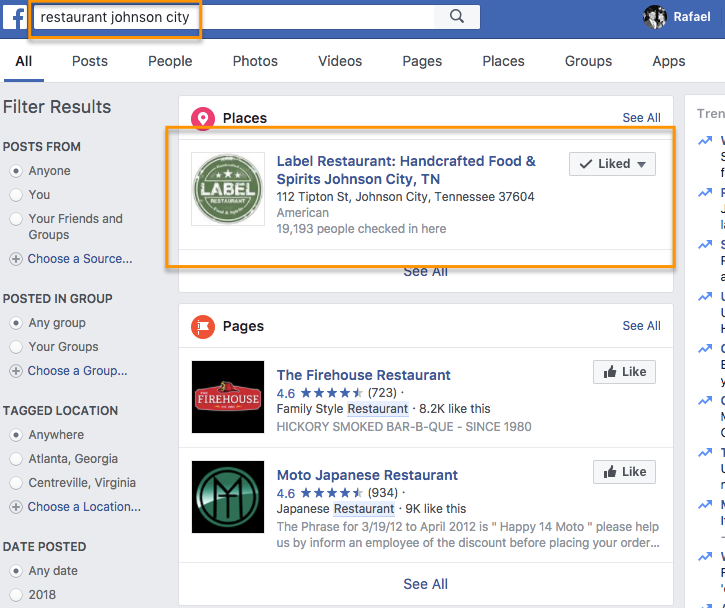Click the plus icon beside Choose a Source
This screenshot has width=725, height=608.
[16, 259]
